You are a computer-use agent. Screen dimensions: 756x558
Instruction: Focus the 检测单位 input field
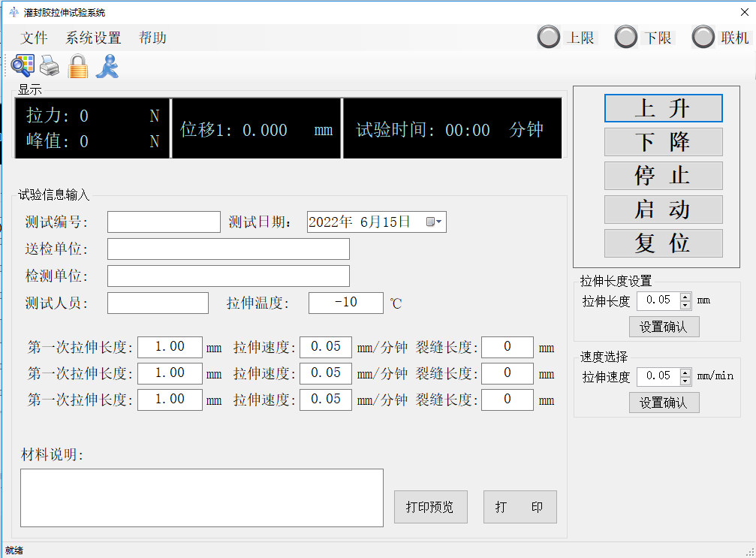coord(228,276)
